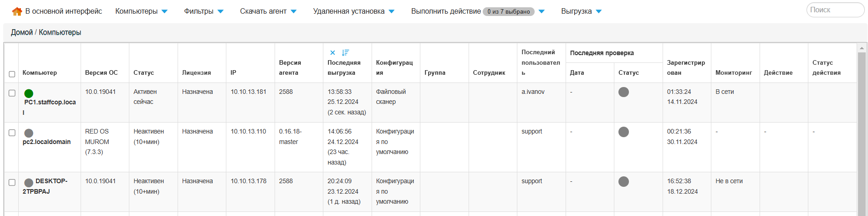Toggle the select-all checkbox in header
Viewport: 868px width, 216px height.
[x=12, y=74]
